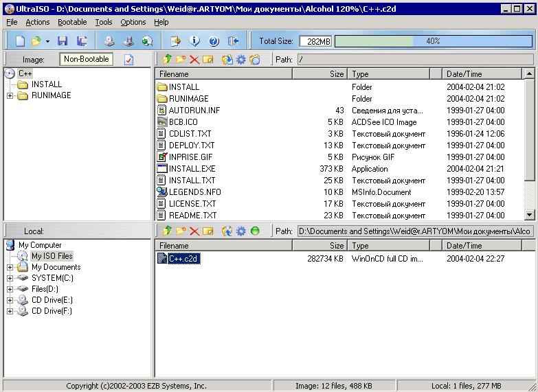Sort image list by Size column header
The width and height of the screenshot is (538, 392).
[x=320, y=74]
